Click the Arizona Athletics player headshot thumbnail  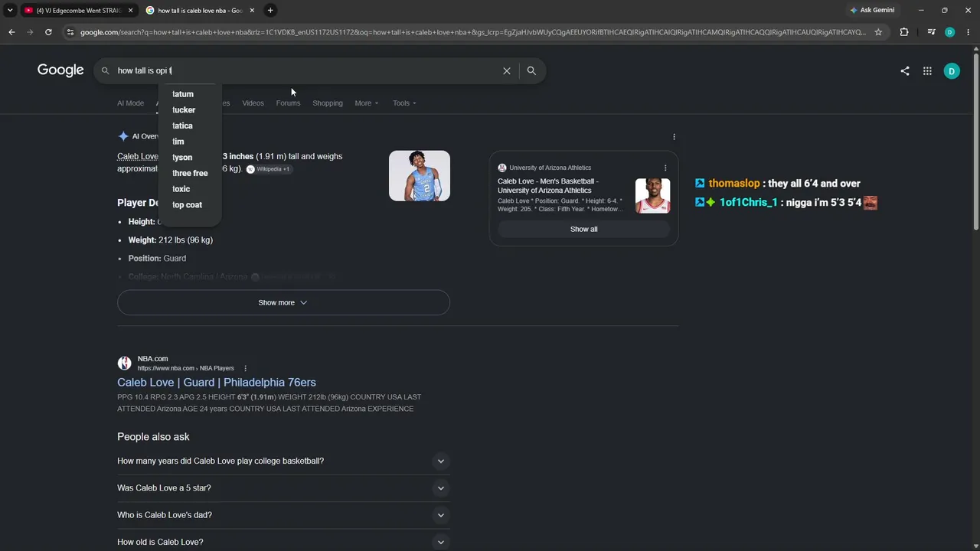(x=652, y=196)
